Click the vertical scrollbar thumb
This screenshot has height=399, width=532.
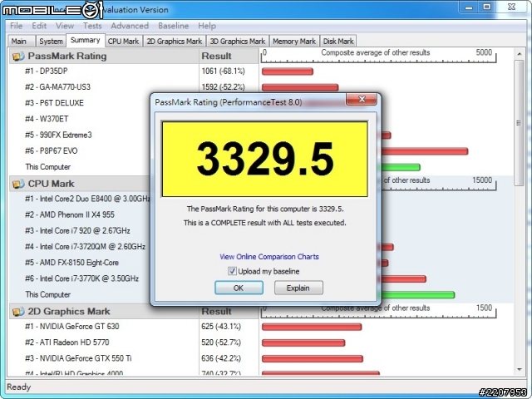pyautogui.click(x=519, y=123)
